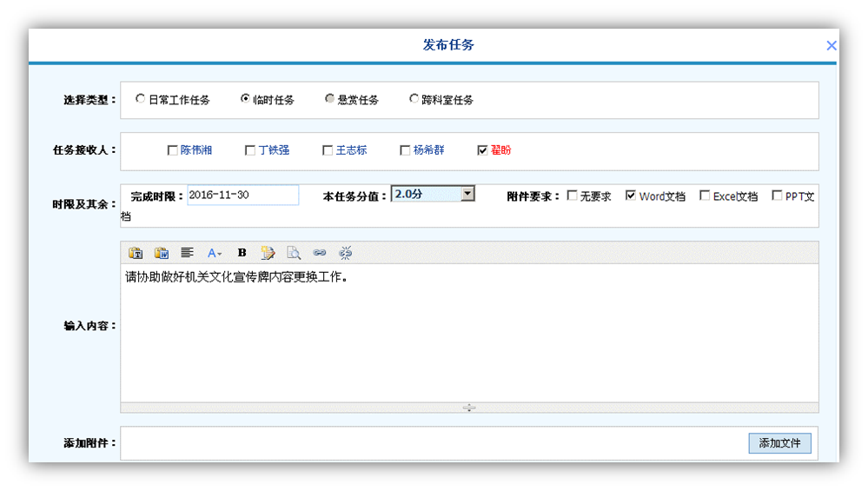Click the editor resize handle bar
This screenshot has width=868, height=491.
click(x=469, y=408)
